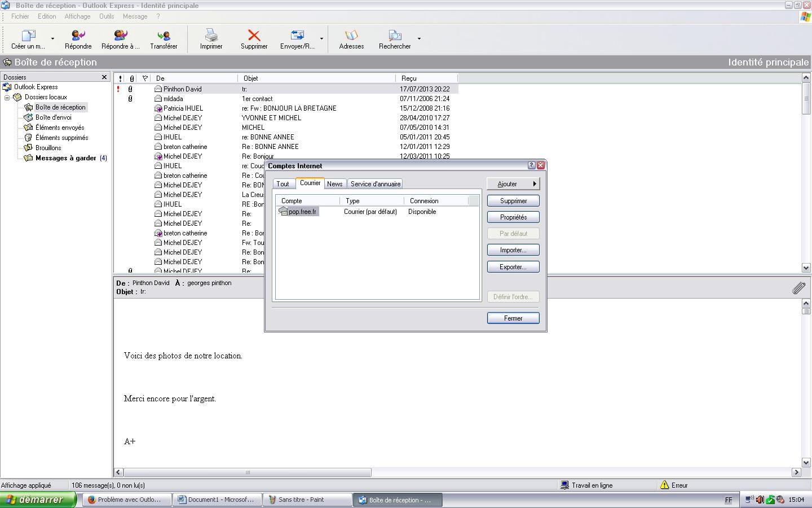Print the message with Imprimer icon

[x=211, y=36]
